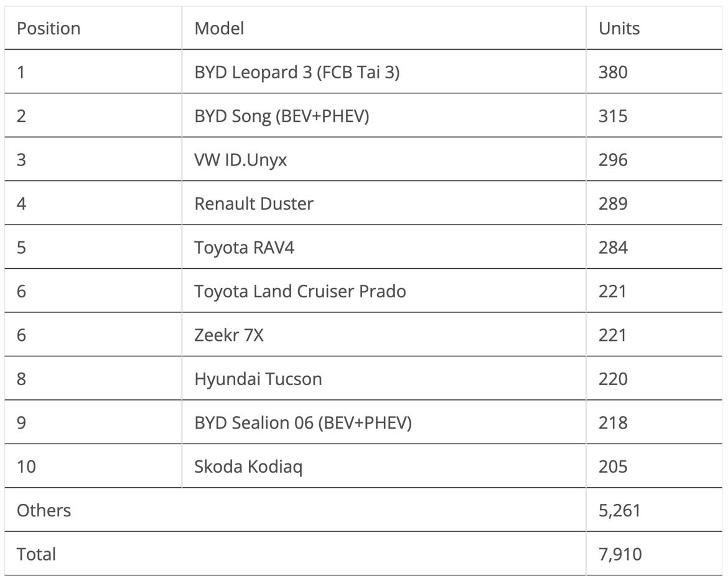
Task: Click the Hyundai Tucson cell
Action: pos(258,379)
